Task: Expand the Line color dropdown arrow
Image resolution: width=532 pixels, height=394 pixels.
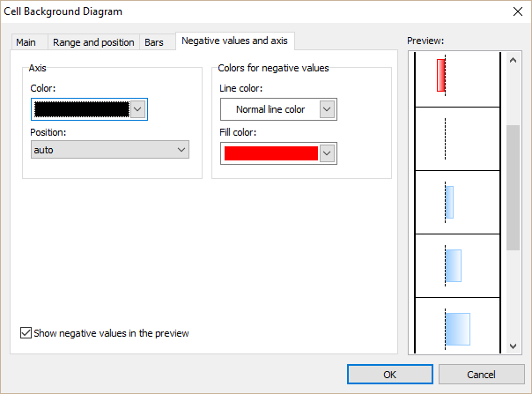Action: pos(328,109)
